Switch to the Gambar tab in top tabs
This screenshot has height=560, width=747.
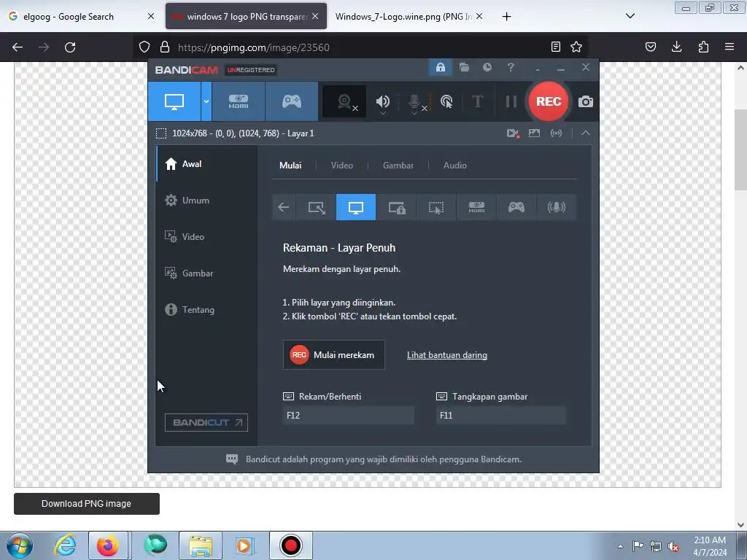(x=398, y=166)
